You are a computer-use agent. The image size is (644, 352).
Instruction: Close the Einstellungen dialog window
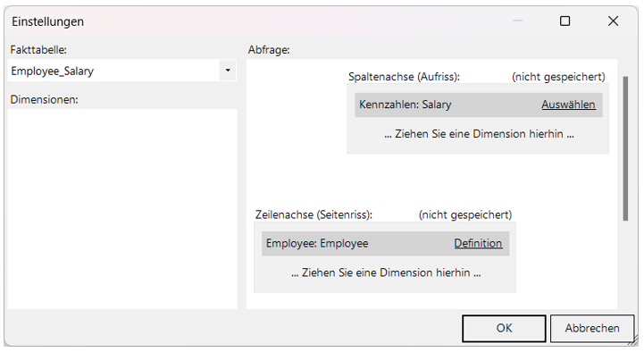coord(613,21)
